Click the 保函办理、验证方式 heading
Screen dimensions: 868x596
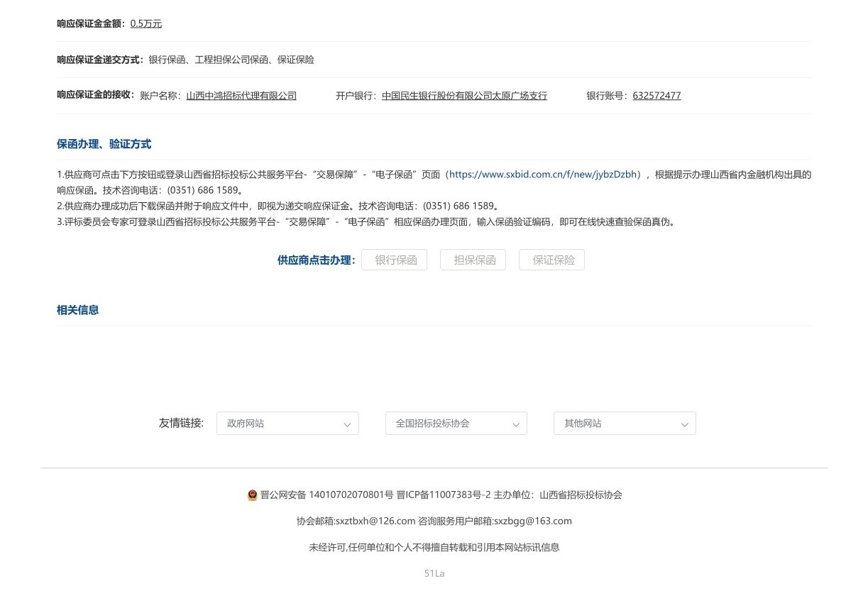(104, 144)
